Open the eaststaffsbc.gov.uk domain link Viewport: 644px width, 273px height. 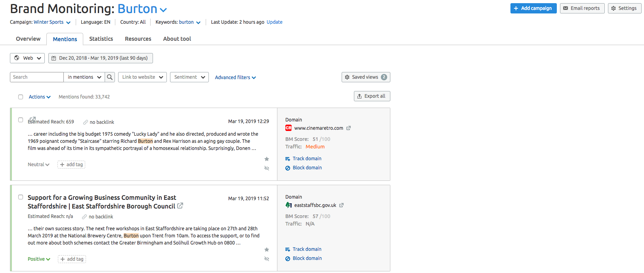[x=315, y=205]
